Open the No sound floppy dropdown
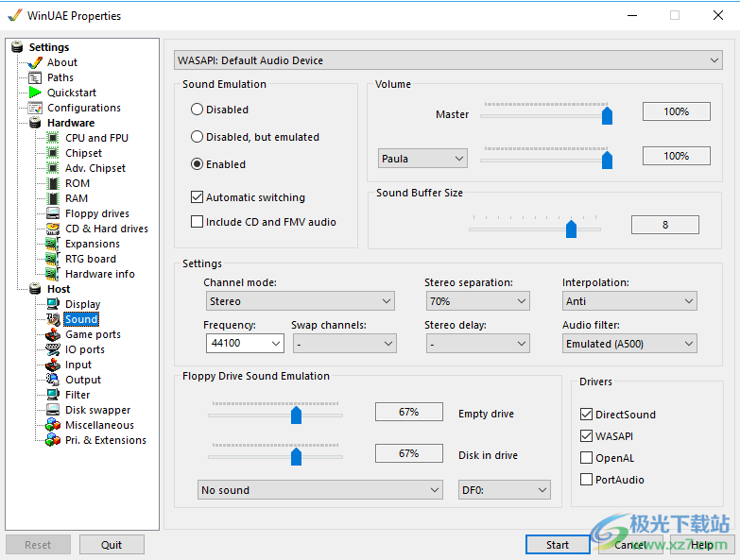 point(320,490)
